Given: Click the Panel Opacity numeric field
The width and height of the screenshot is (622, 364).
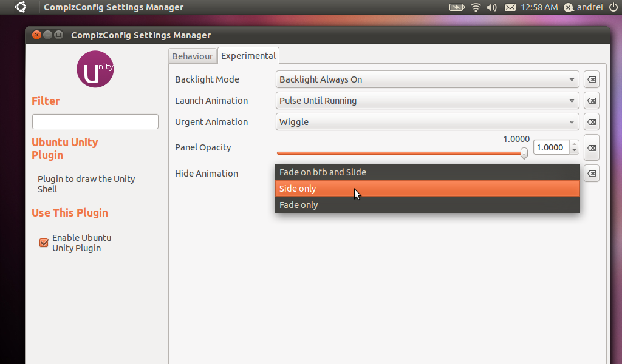Looking at the screenshot, I should point(552,147).
